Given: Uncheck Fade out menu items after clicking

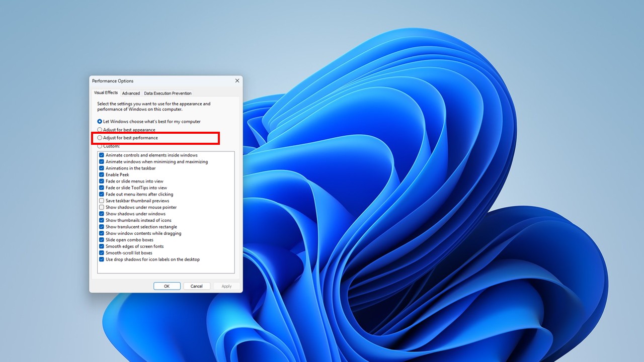Looking at the screenshot, I should click(102, 195).
